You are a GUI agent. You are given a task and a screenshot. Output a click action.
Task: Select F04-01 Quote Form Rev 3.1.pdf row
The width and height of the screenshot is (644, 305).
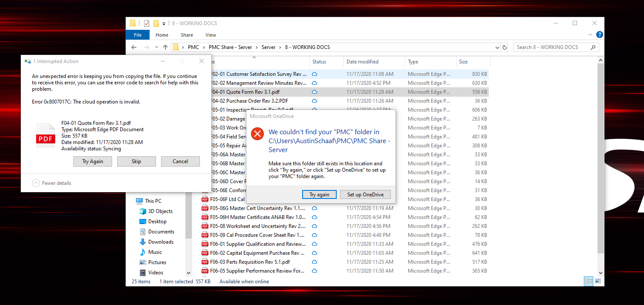344,92
